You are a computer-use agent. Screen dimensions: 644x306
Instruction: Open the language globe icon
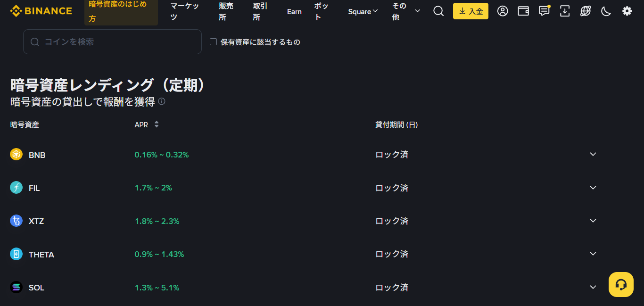click(586, 11)
